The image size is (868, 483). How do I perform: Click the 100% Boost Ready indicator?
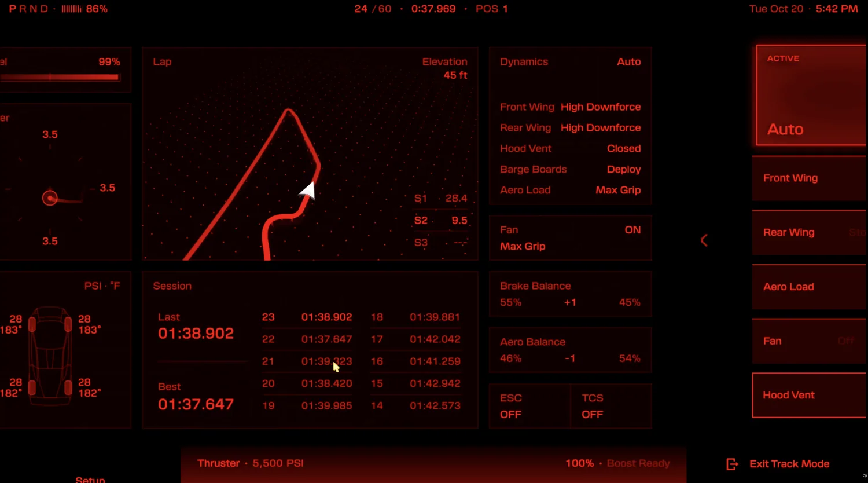coord(617,463)
